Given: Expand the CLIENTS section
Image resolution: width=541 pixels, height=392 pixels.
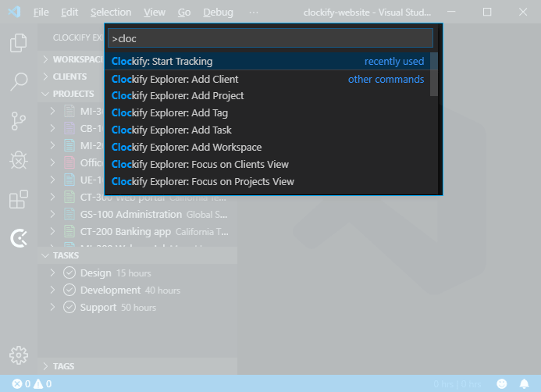Looking at the screenshot, I should [45, 77].
